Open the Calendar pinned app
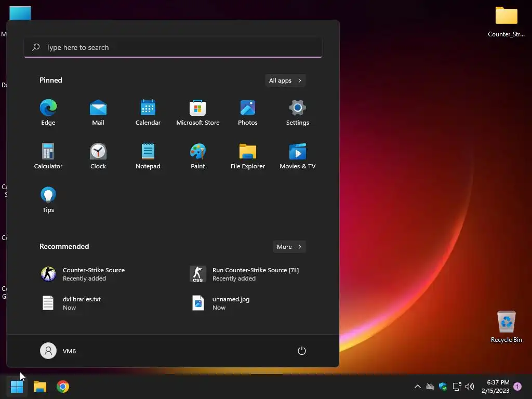 click(148, 113)
